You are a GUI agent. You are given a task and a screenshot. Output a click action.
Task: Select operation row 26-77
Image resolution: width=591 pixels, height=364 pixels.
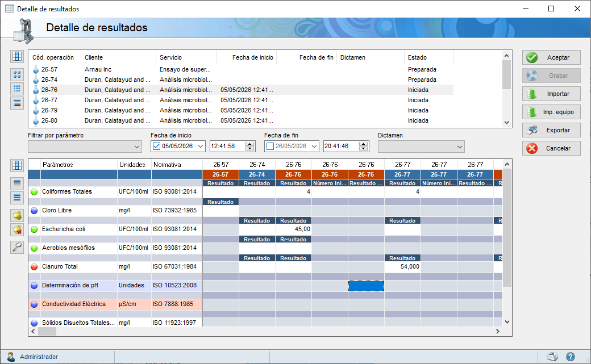point(241,101)
